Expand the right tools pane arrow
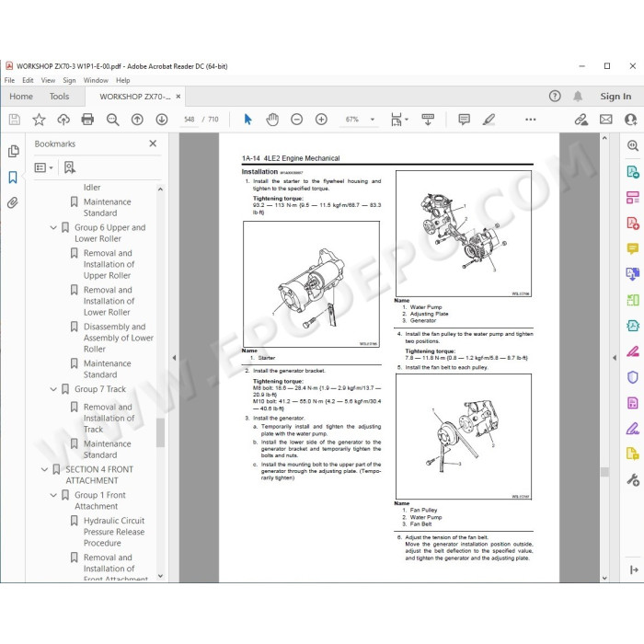The width and height of the screenshot is (644, 644). pyautogui.click(x=634, y=569)
